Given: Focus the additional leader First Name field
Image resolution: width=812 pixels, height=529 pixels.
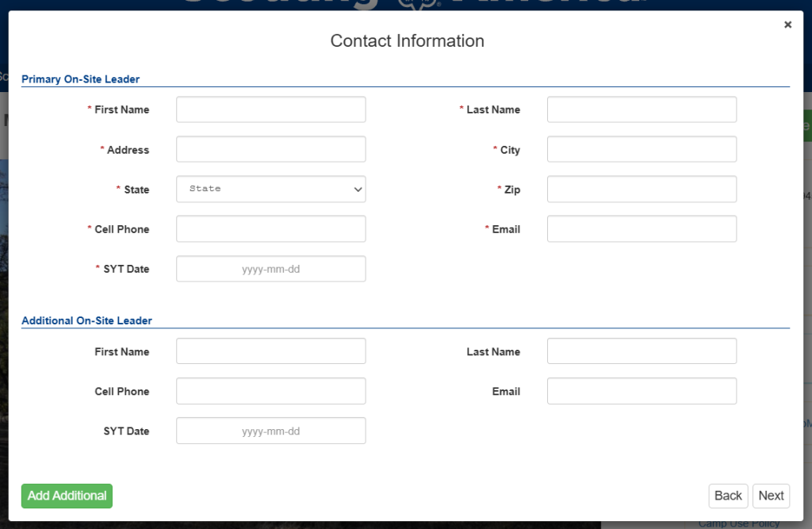Looking at the screenshot, I should click(271, 351).
